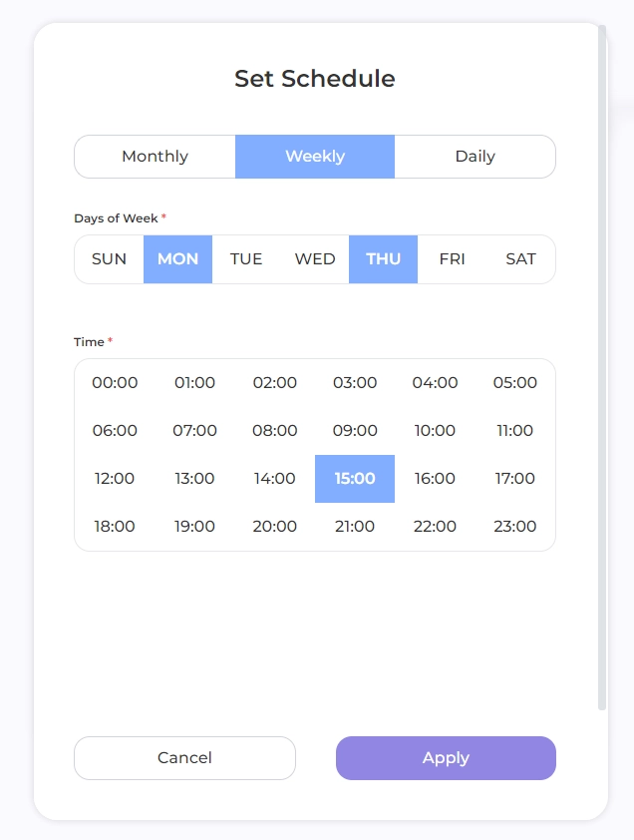Set the time to 12:00
634x840 pixels.
coord(115,479)
